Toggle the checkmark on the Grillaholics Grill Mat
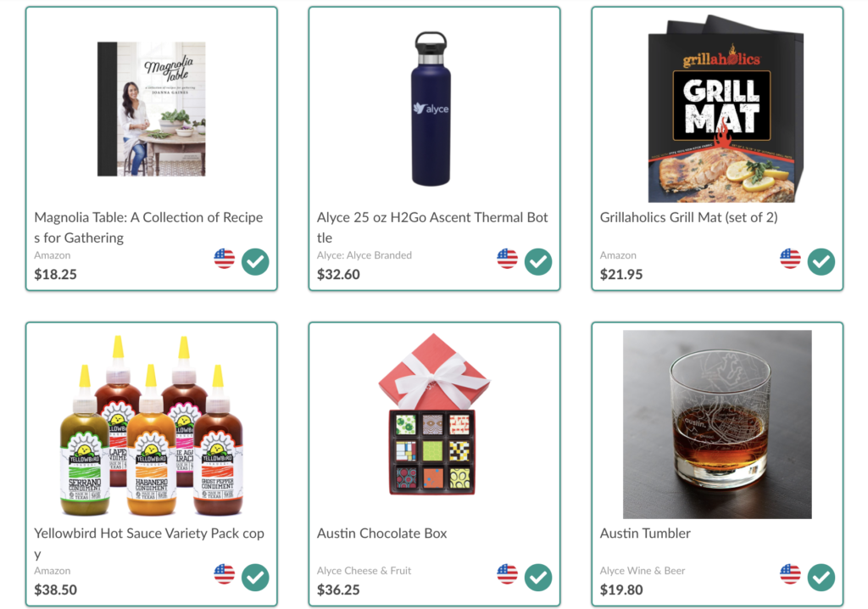This screenshot has height=609, width=868. 821,260
